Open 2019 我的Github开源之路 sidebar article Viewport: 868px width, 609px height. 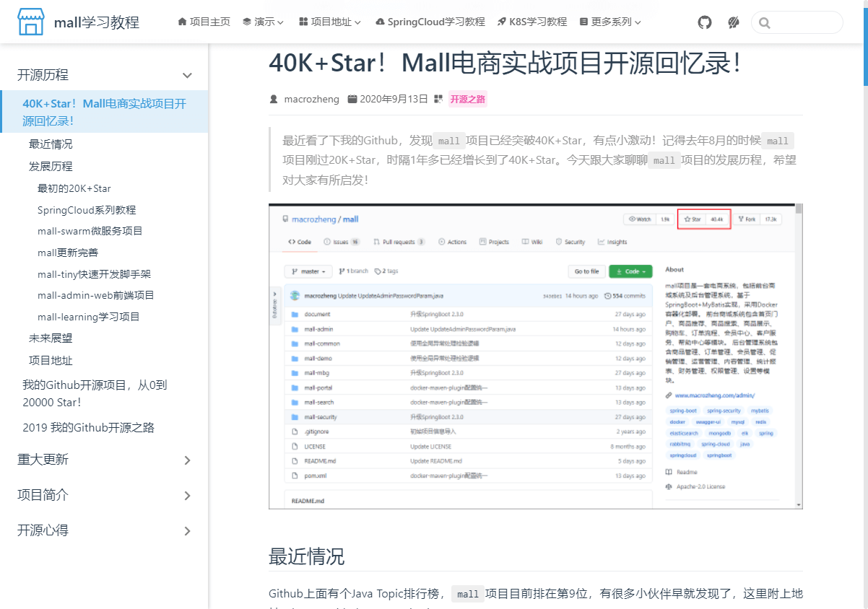click(89, 427)
